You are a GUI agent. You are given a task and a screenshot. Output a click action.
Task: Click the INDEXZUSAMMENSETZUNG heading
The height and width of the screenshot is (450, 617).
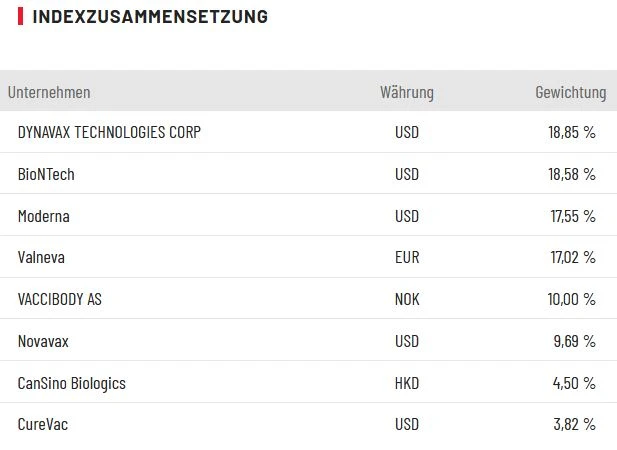click(150, 17)
